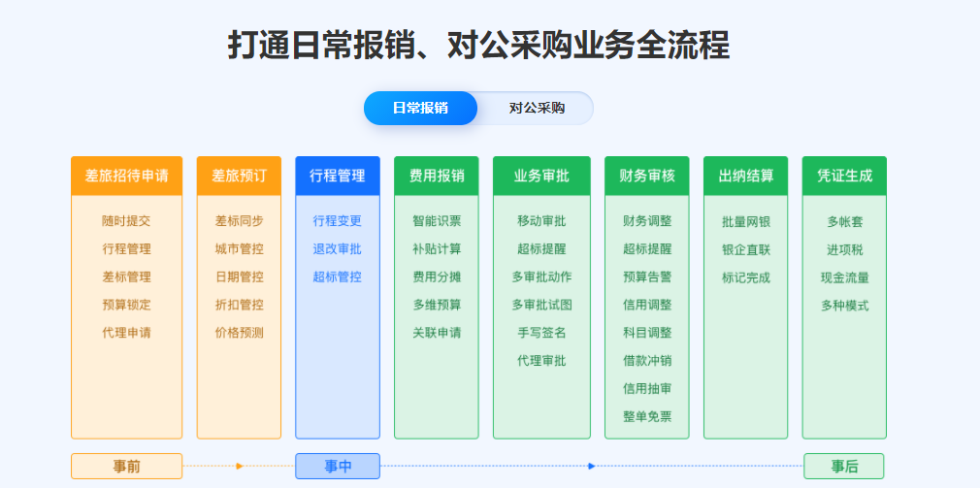Viewport: 980px width, 488px height.
Task: Click the 出纳结算 header
Action: coord(745,176)
